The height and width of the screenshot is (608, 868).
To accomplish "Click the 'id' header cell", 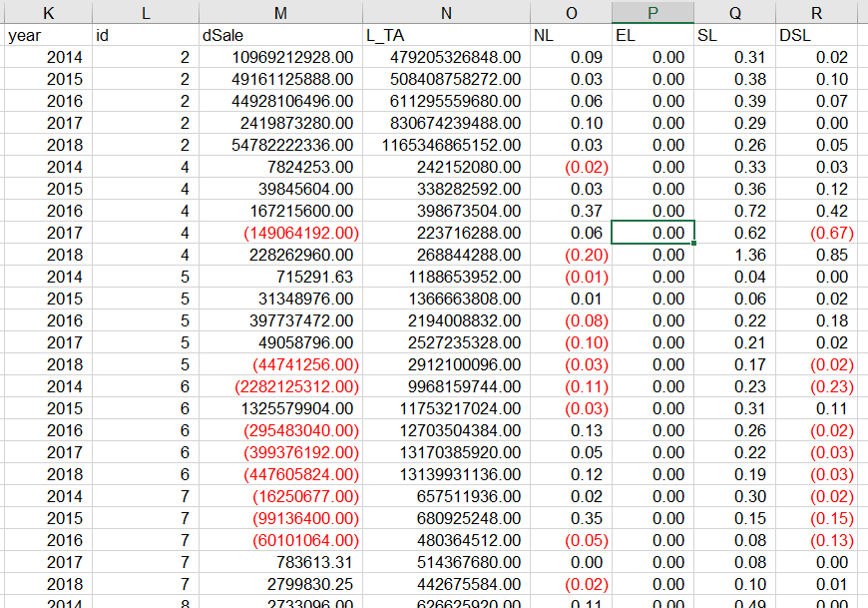I will 146,35.
